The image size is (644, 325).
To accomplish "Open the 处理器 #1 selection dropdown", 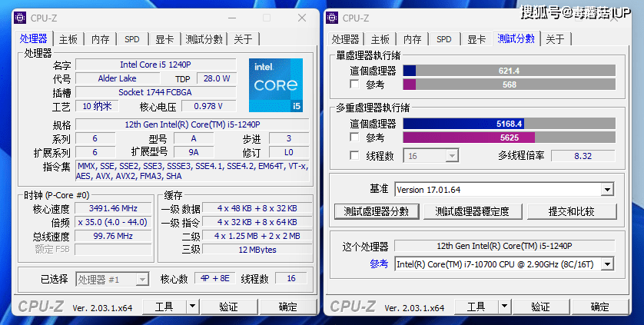I will click(142, 280).
